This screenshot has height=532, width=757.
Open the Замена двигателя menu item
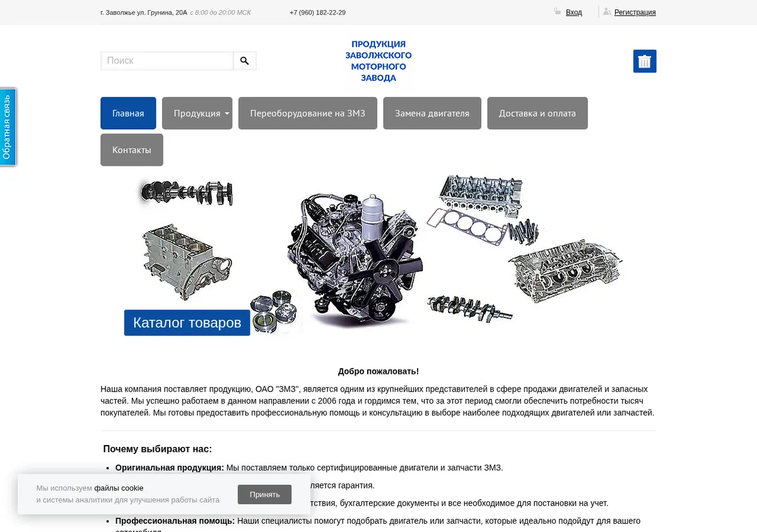432,113
